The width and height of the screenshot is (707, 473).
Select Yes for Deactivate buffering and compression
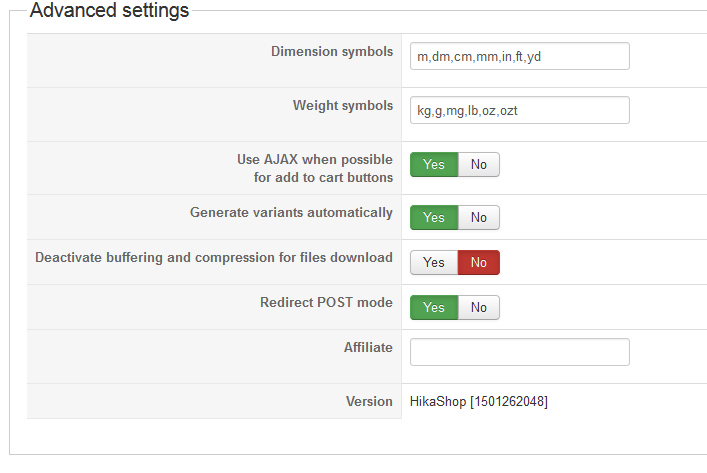(x=434, y=262)
